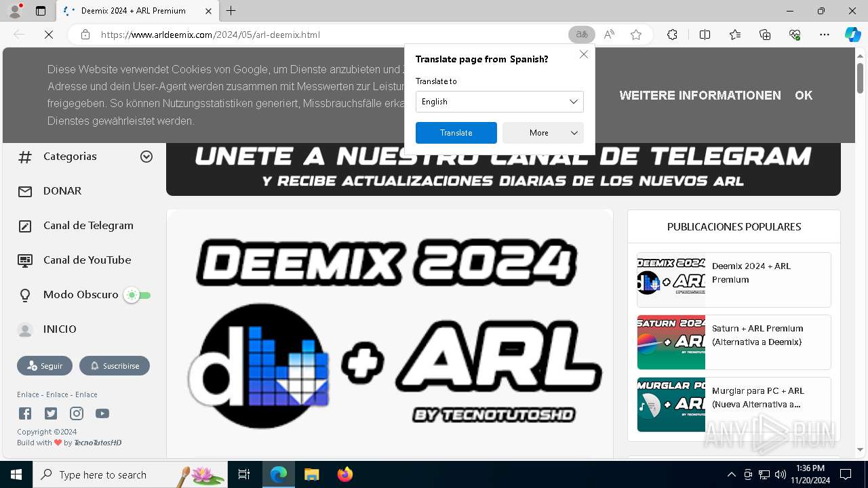Open Split screen view
Screen dimensions: 868x488
(705, 35)
